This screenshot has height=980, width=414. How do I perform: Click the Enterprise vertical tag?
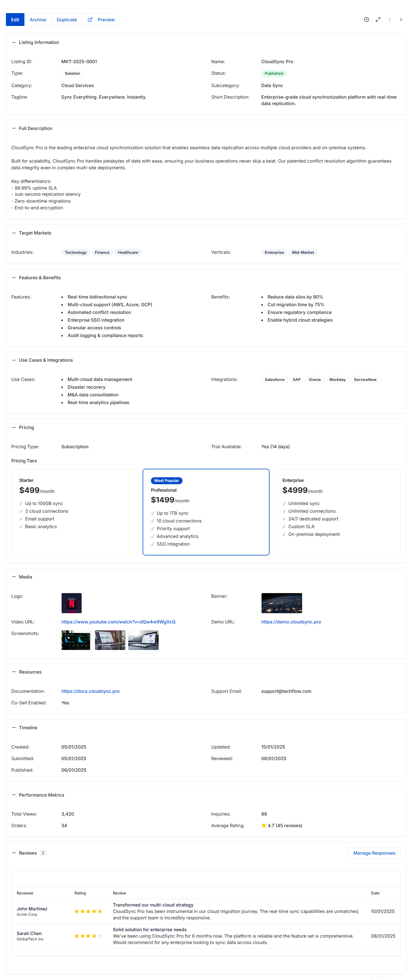click(274, 253)
